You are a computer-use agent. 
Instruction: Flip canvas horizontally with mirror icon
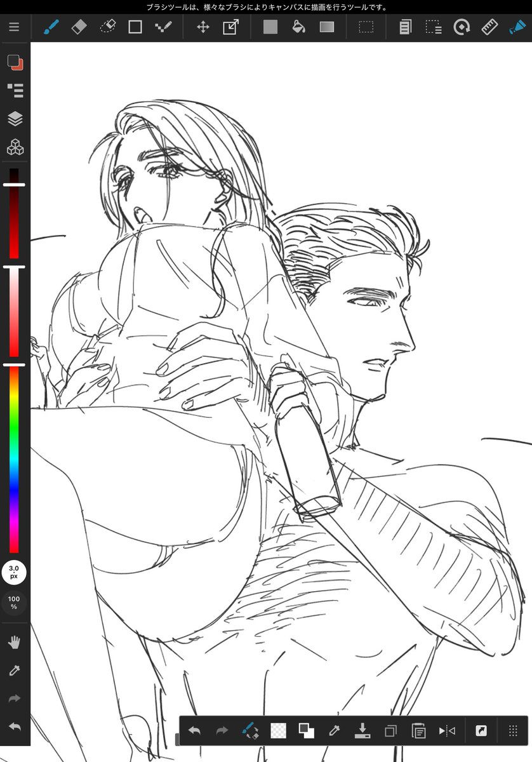coord(447,731)
